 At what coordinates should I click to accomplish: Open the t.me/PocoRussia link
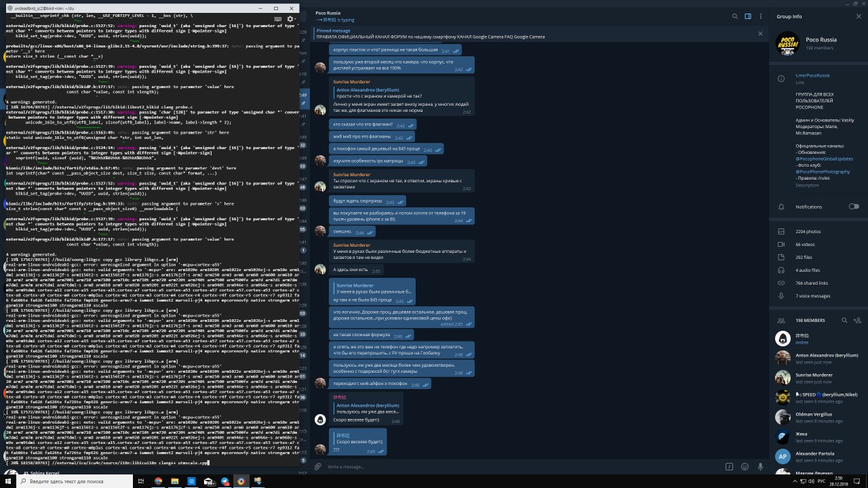pos(812,75)
